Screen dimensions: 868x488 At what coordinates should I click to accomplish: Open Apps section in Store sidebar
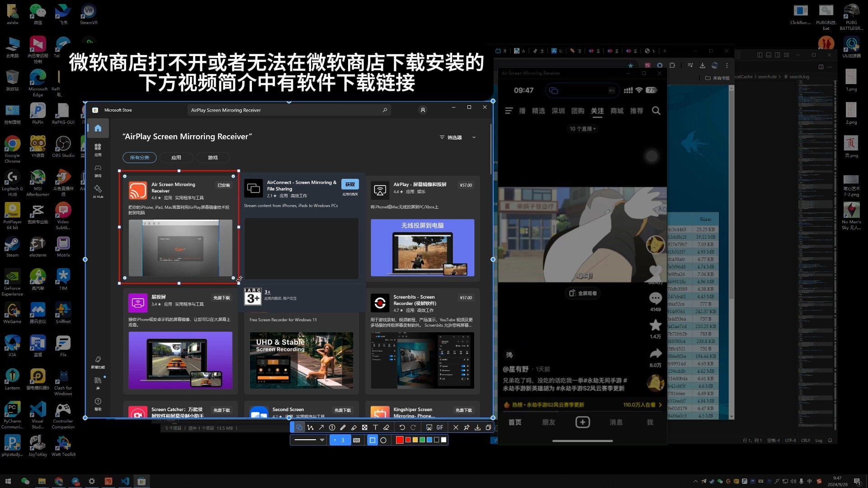[x=98, y=150]
